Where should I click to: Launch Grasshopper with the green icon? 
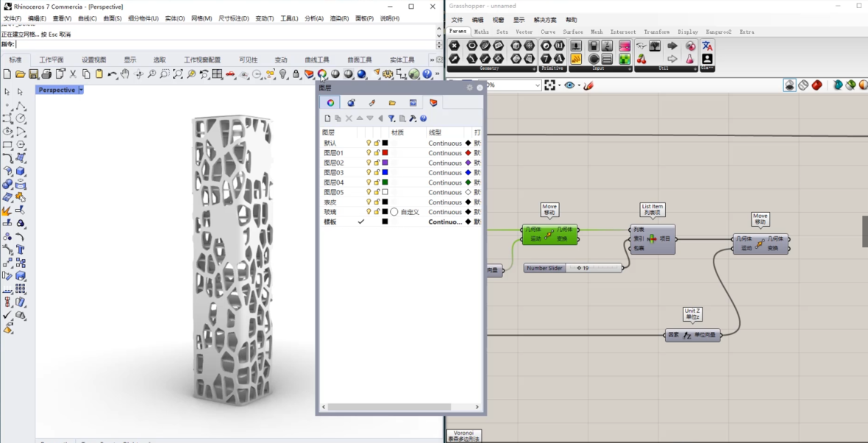(414, 74)
